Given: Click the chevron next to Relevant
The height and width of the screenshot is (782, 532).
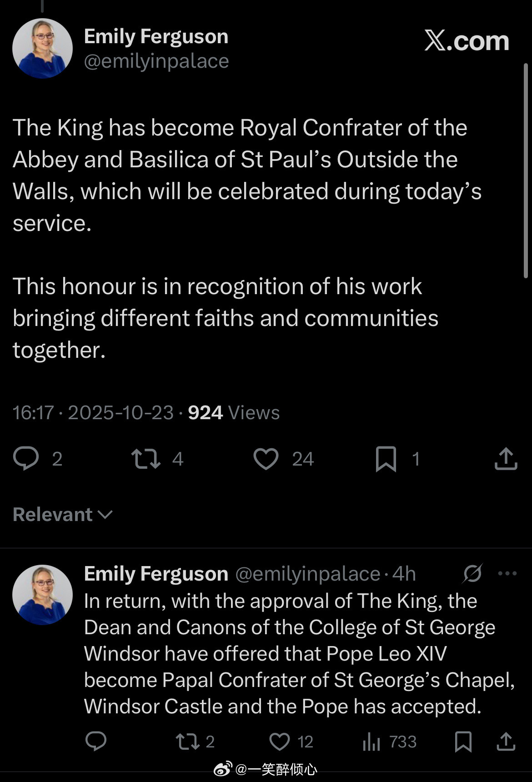Looking at the screenshot, I should click(105, 515).
